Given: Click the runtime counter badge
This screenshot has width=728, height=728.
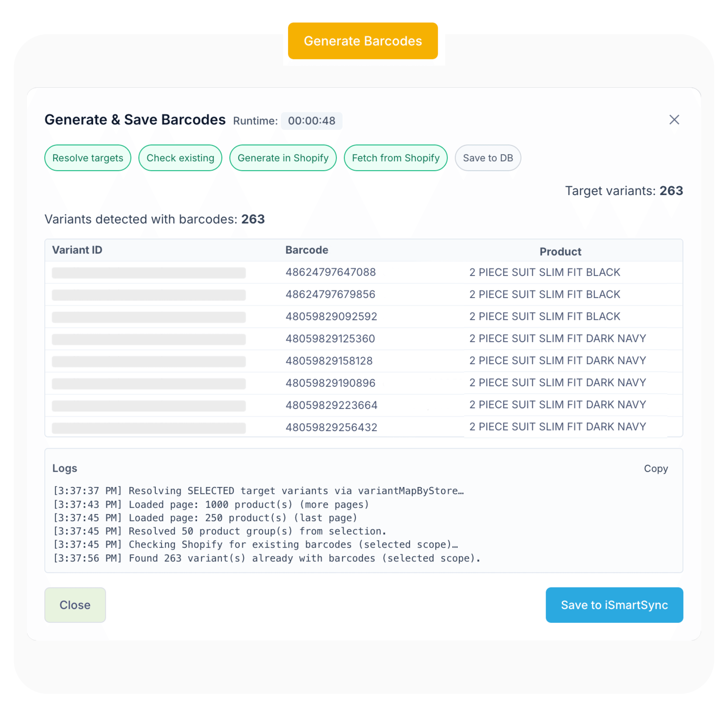Looking at the screenshot, I should tap(312, 121).
